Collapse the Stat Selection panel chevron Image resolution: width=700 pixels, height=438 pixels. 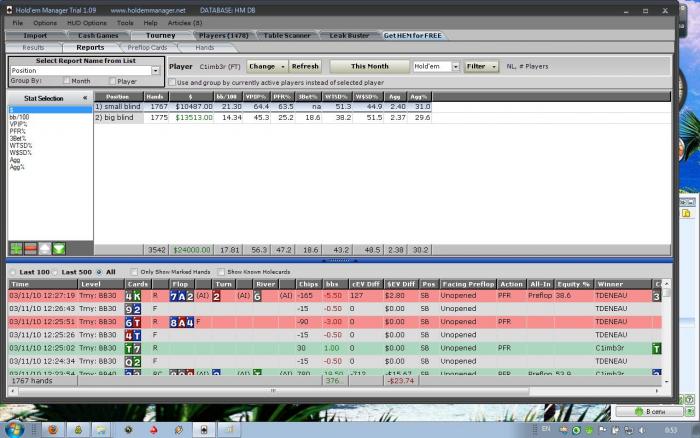click(x=85, y=98)
